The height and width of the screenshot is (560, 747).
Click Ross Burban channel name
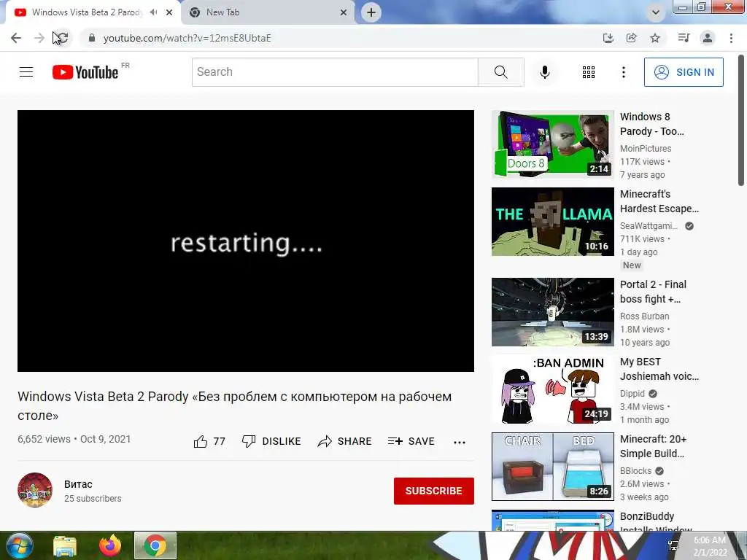[645, 316]
